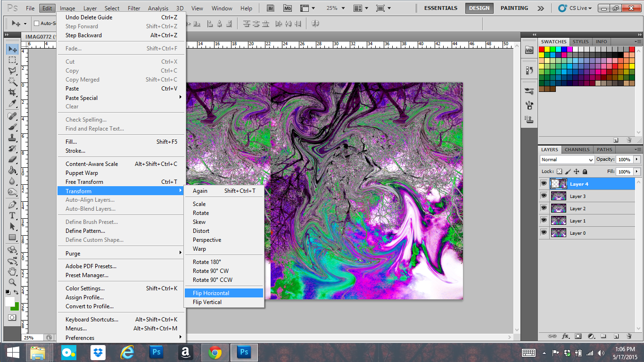Select the History Brush tool
The height and width of the screenshot is (362, 644).
click(12, 148)
